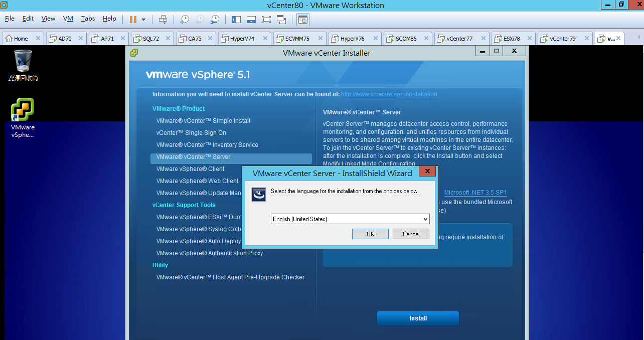The width and height of the screenshot is (644, 340).
Task: Select the installation language combo box
Action: tap(350, 219)
